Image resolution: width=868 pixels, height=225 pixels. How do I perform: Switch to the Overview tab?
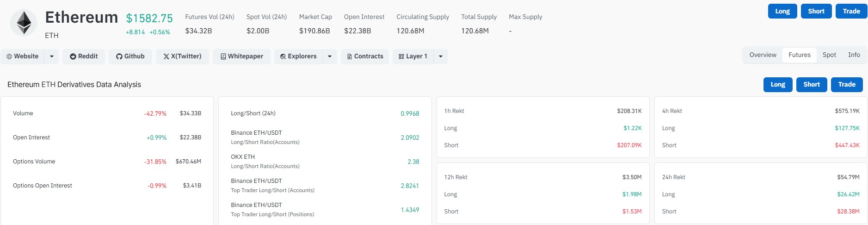(763, 55)
